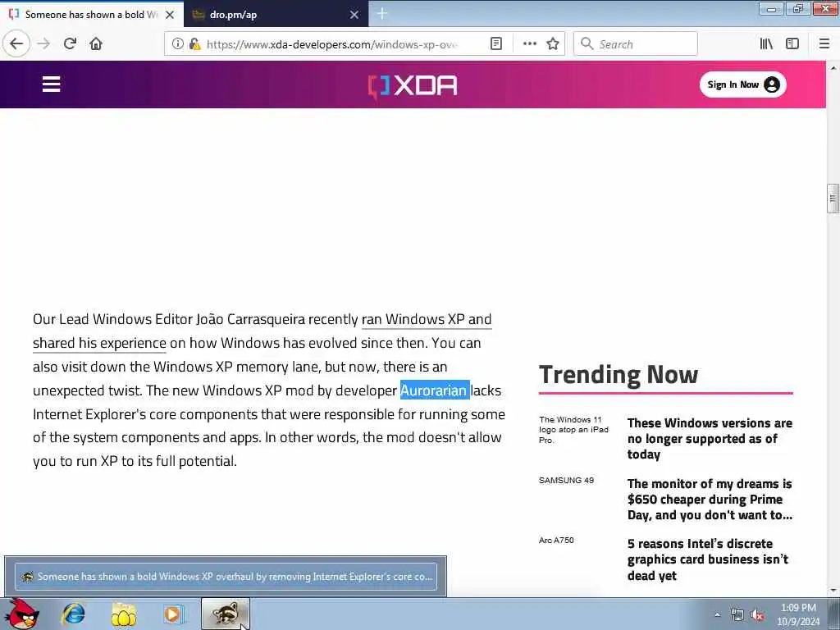This screenshot has height=630, width=840.
Task: Launch Internet Explorer from the taskbar
Action: tap(73, 614)
